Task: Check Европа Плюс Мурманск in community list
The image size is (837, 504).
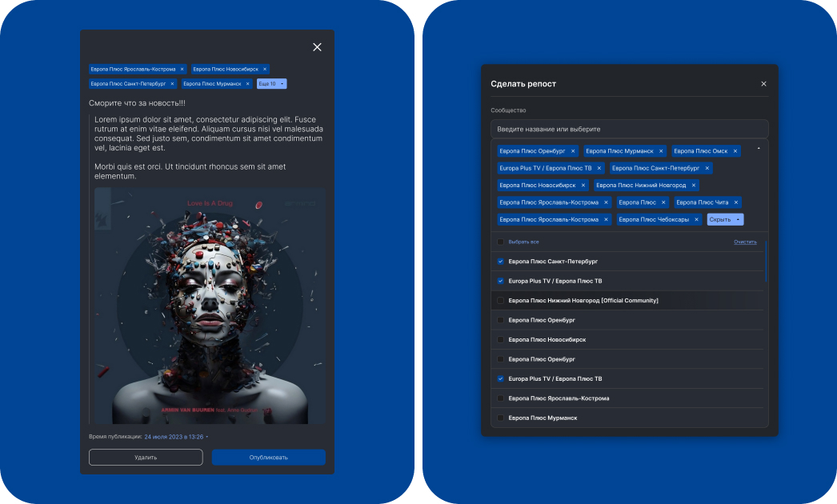Action: point(500,418)
